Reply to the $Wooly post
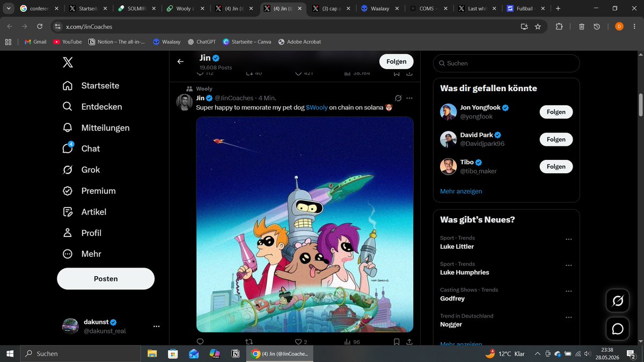The height and width of the screenshot is (362, 644). [200, 342]
